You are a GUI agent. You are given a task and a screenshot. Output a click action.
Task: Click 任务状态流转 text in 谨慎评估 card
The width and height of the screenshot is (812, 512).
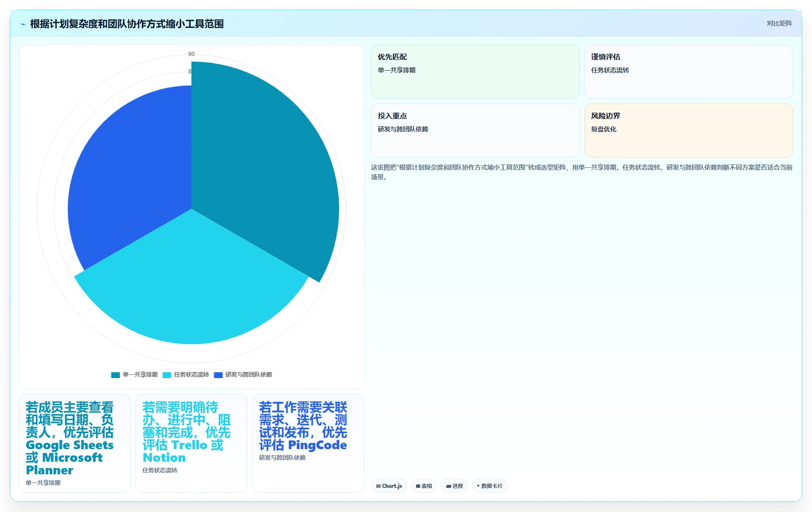point(610,70)
